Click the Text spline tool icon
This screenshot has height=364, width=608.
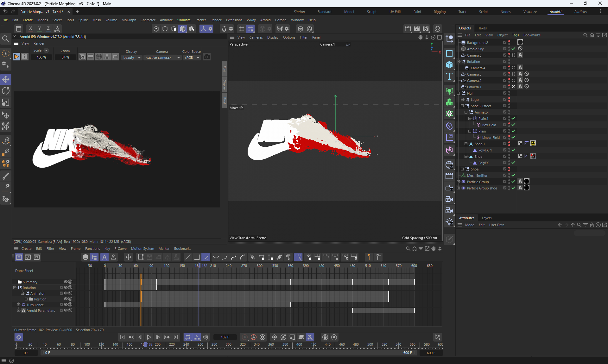[x=449, y=76]
